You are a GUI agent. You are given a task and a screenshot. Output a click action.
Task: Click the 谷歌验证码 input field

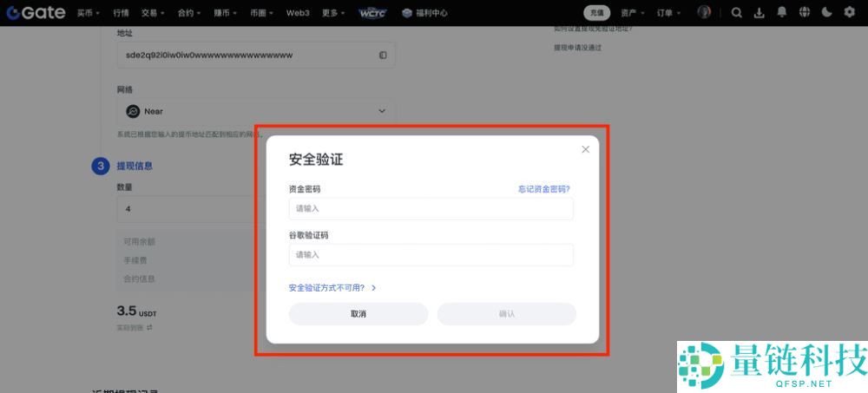[x=431, y=255]
